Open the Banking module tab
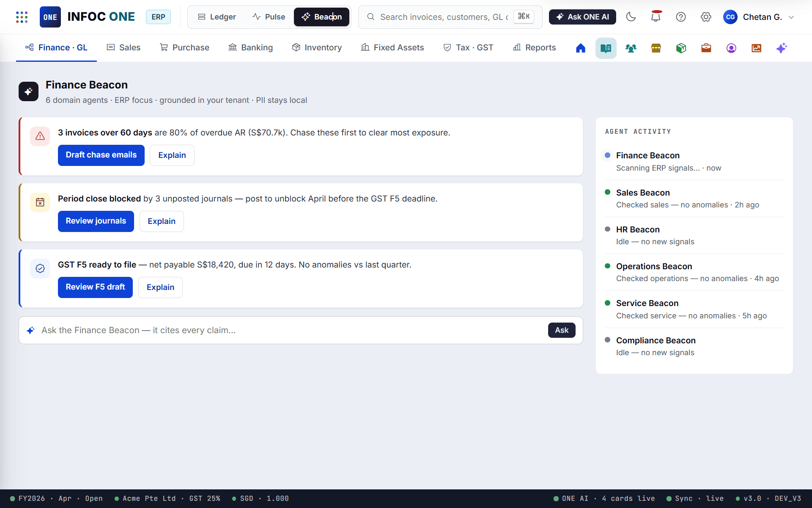 (251, 48)
